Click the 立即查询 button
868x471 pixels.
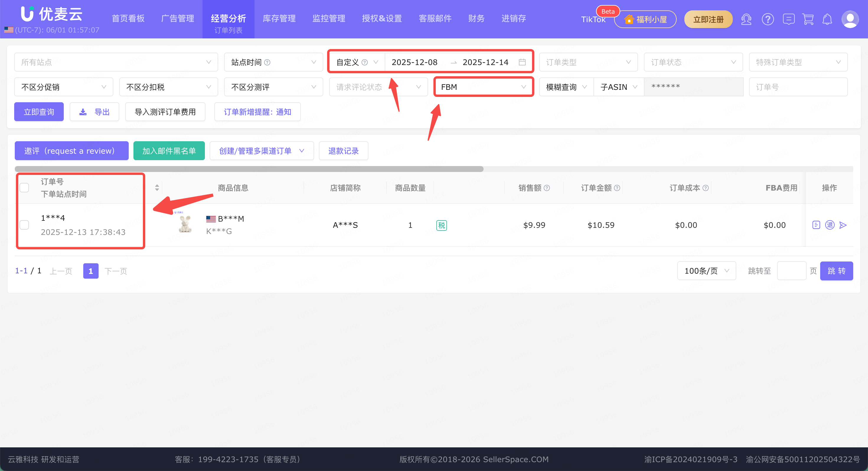pyautogui.click(x=39, y=112)
